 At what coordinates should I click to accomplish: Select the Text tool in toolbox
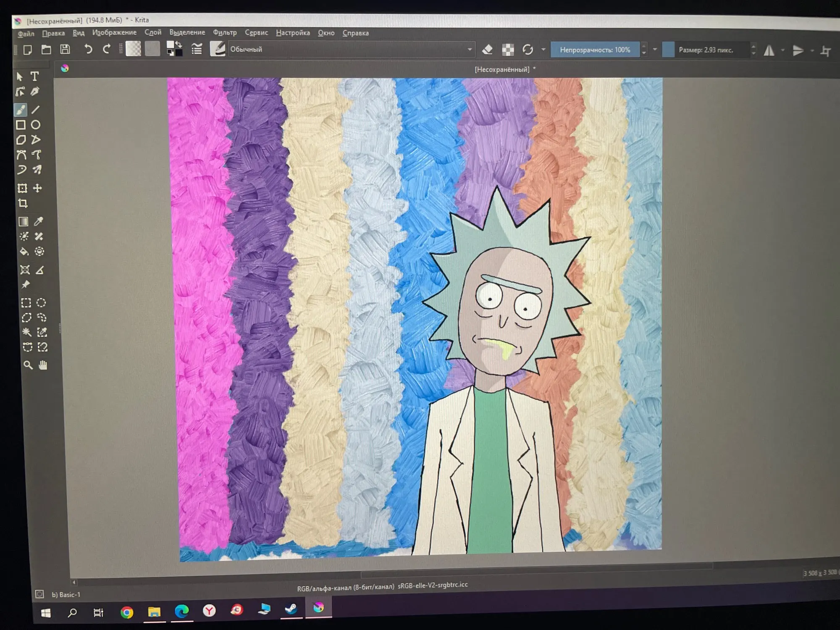pos(35,76)
